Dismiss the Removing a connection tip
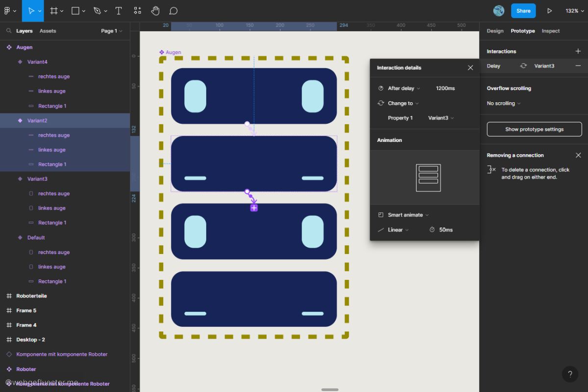The height and width of the screenshot is (392, 588). coord(578,155)
